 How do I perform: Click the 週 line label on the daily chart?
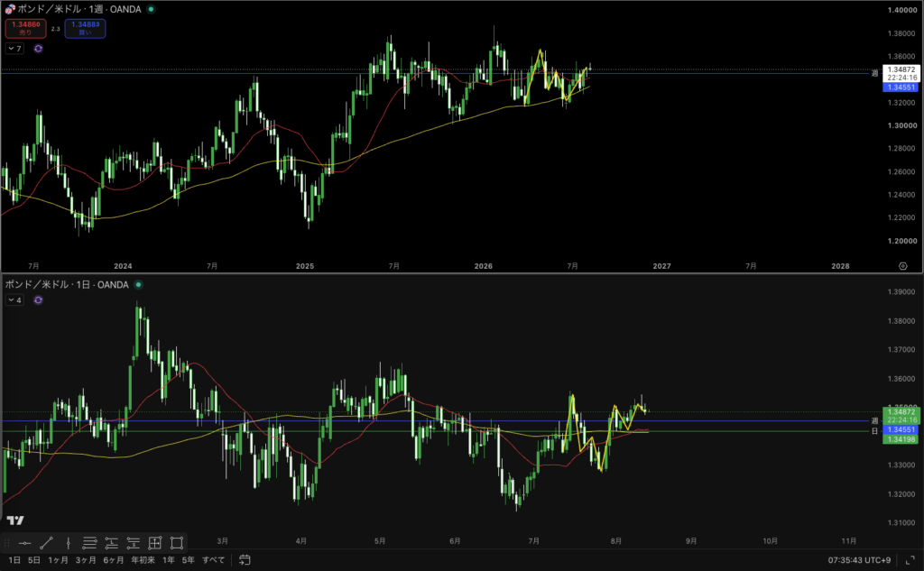[874, 420]
